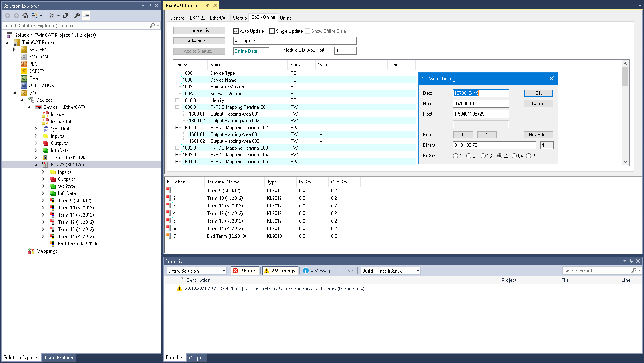Select Bit Size ? radio button
This screenshot has height=363, width=644.
tap(528, 156)
